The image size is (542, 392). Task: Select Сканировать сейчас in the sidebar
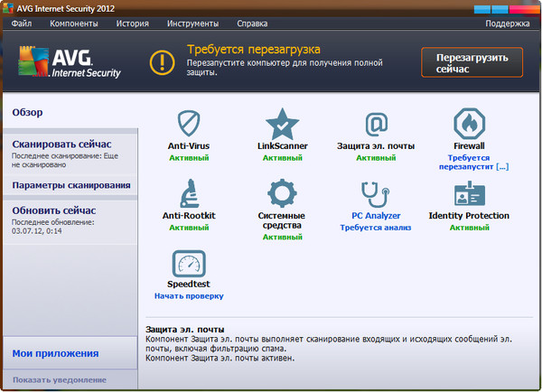point(61,145)
